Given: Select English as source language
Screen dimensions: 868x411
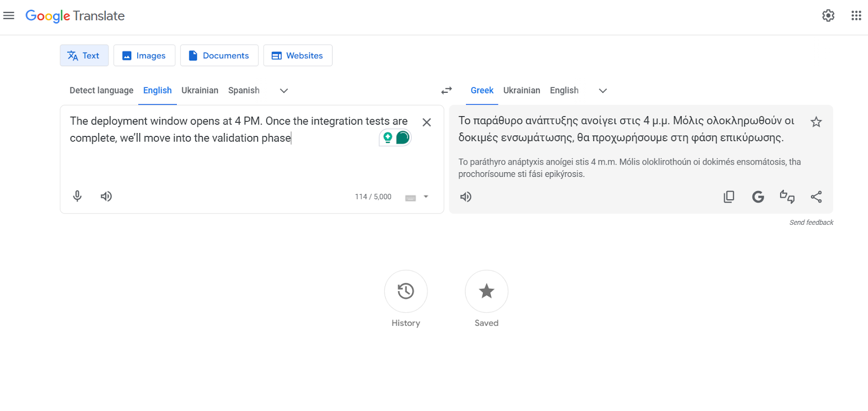Looking at the screenshot, I should pos(157,91).
